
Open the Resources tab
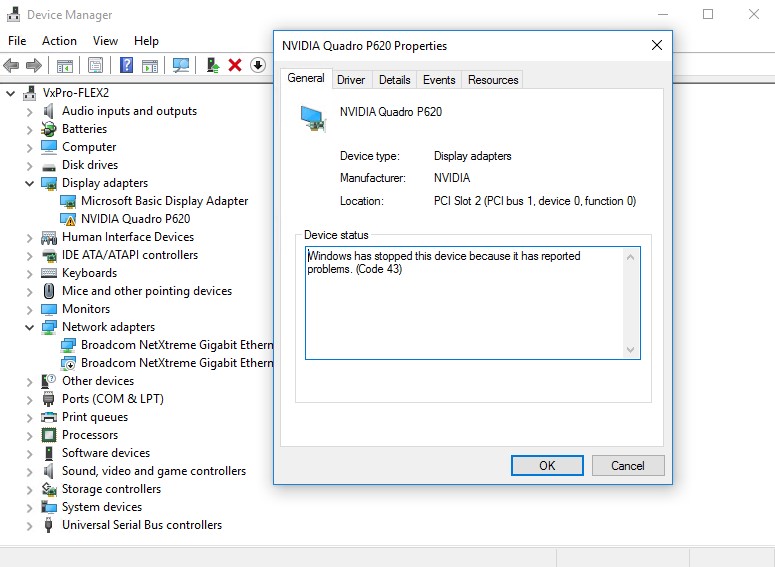click(x=493, y=80)
